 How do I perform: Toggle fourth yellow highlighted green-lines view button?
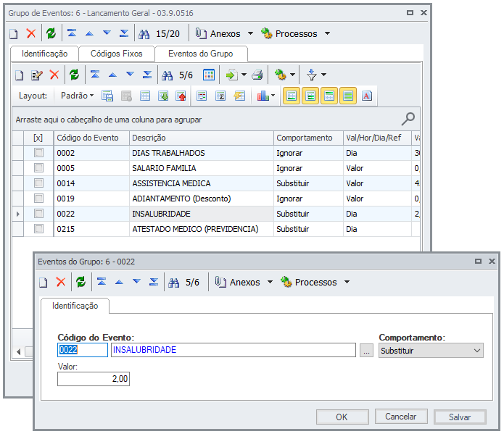click(x=348, y=96)
